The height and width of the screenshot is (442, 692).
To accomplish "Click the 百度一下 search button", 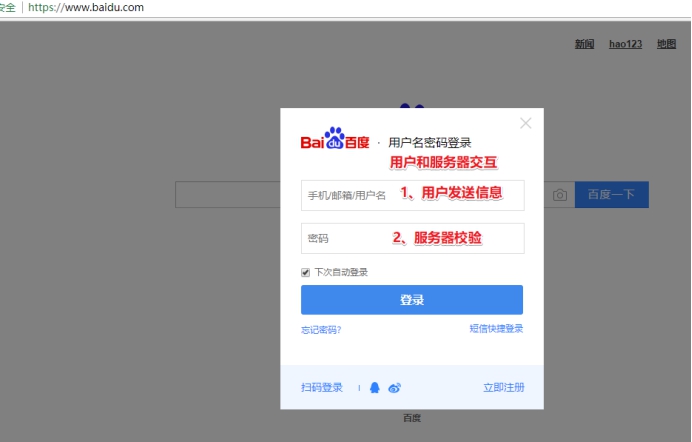I will pos(612,195).
